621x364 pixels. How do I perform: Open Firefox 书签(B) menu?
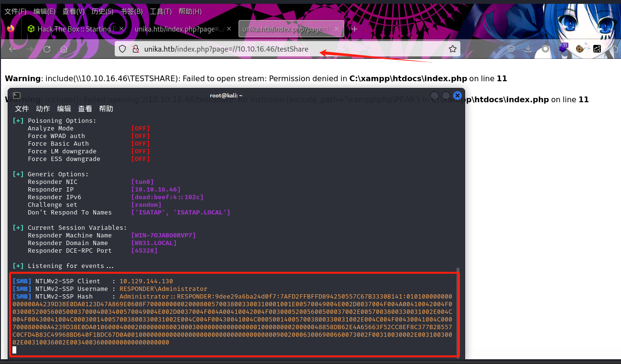click(131, 11)
